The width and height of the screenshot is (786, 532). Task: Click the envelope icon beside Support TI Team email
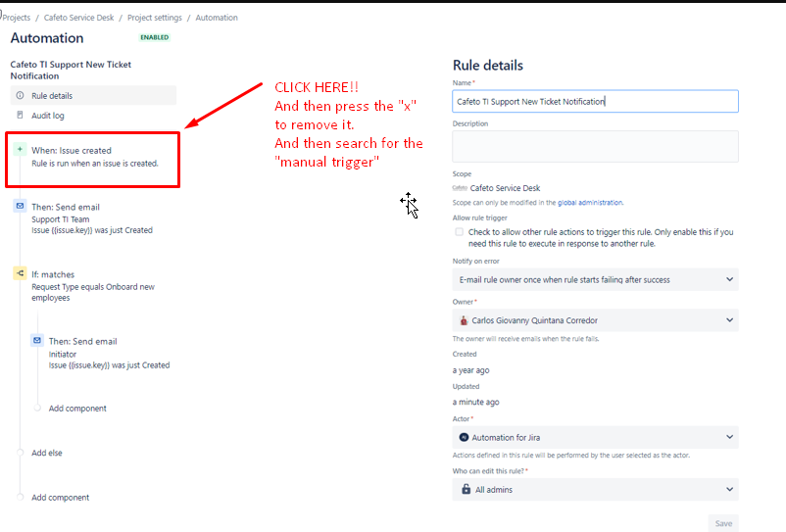pyautogui.click(x=20, y=206)
